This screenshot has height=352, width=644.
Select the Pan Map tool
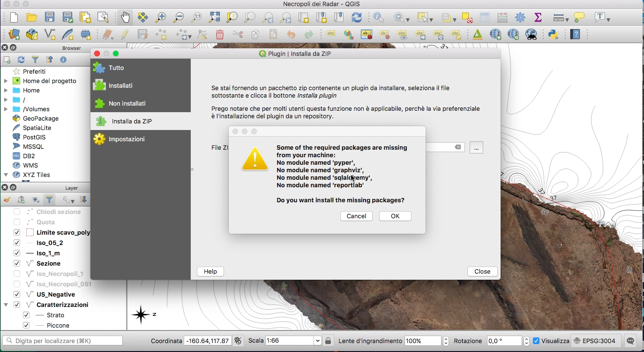[125, 17]
